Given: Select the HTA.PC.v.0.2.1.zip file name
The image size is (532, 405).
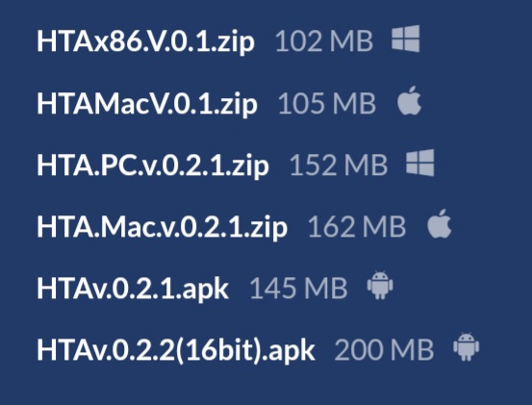Looking at the screenshot, I should [x=153, y=165].
